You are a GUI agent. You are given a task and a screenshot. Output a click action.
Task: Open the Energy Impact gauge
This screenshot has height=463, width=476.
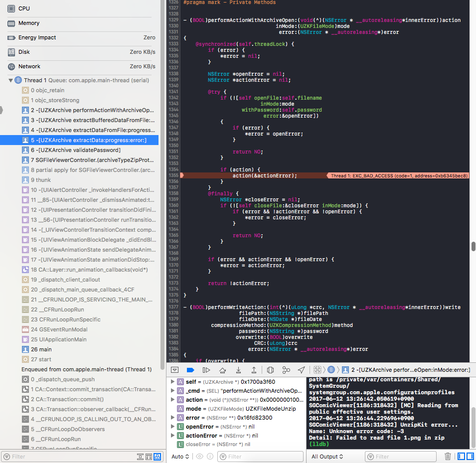(x=79, y=37)
